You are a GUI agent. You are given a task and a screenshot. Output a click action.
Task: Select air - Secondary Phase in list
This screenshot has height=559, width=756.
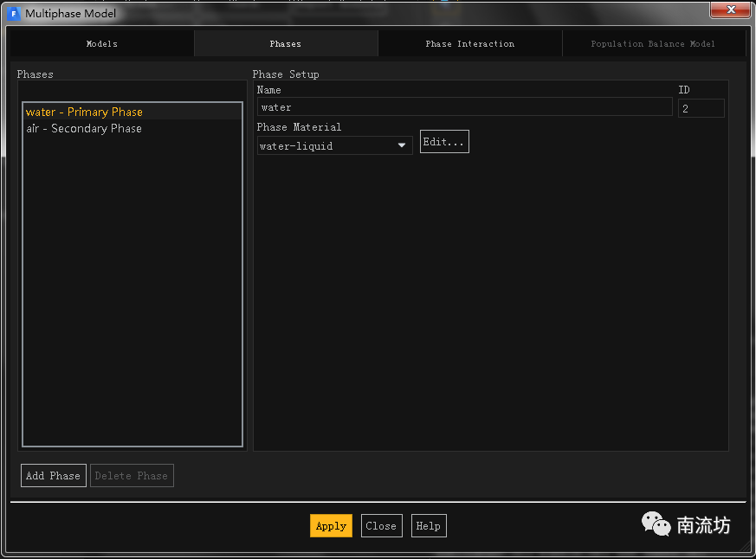pos(84,129)
